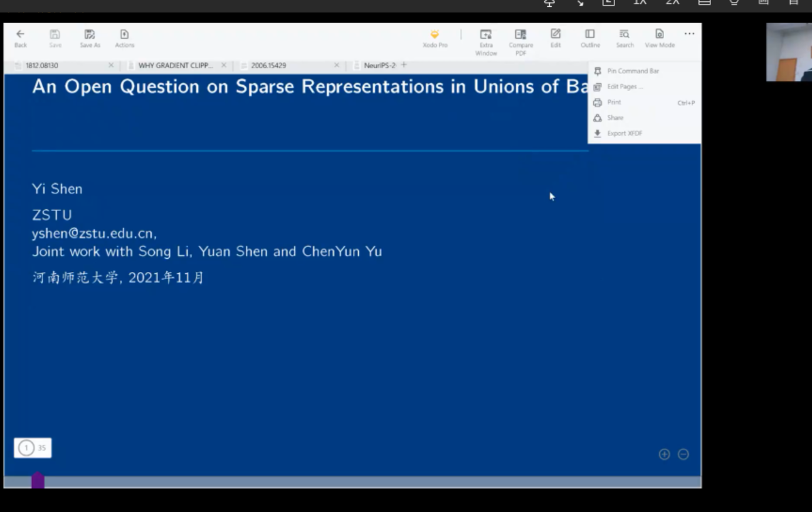This screenshot has height=512, width=812.
Task: Click the Xodo Pro diamond icon
Action: click(x=435, y=35)
